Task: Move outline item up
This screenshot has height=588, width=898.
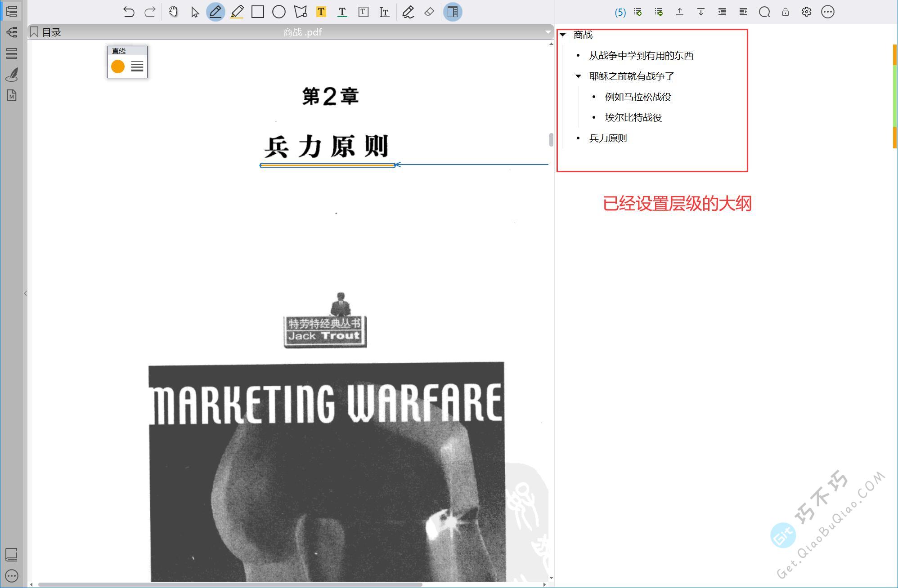Action: click(680, 12)
